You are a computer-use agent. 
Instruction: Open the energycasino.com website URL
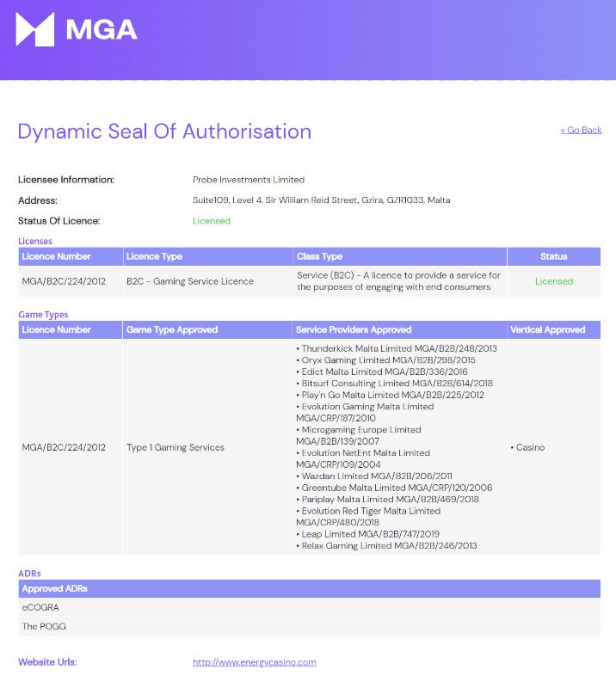point(254,662)
